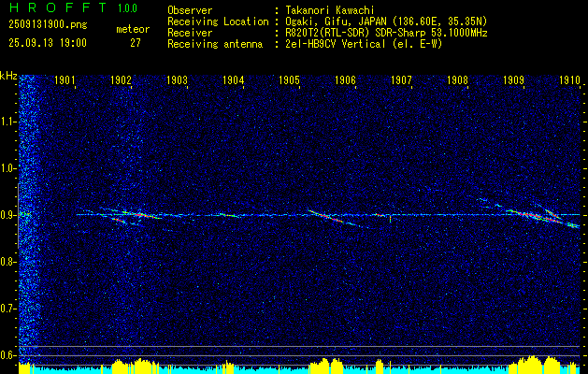Image resolution: width=588 pixels, height=374 pixels.
Task: Click the R820T2(RTL-SDR) receiver description
Action: pyautogui.click(x=386, y=33)
